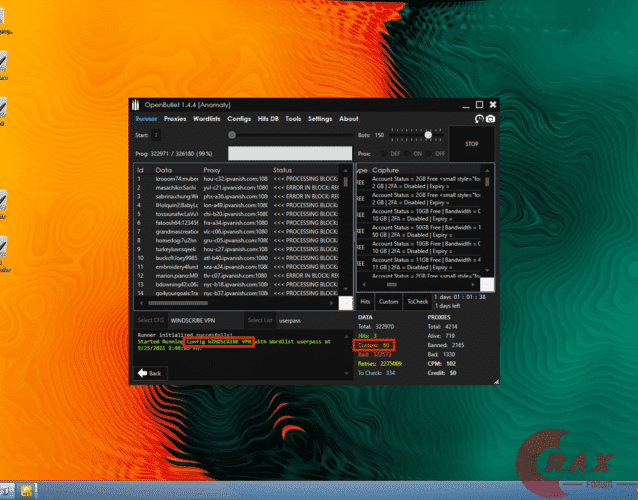Select row with proxy atl-b40.ipvanish.com
The width and height of the screenshot is (638, 500).
point(238,258)
